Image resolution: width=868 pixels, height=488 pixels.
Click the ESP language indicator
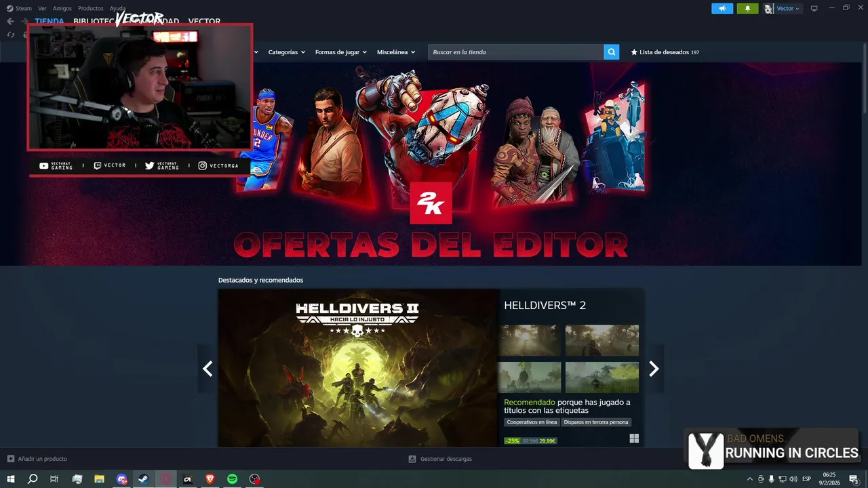[807, 479]
